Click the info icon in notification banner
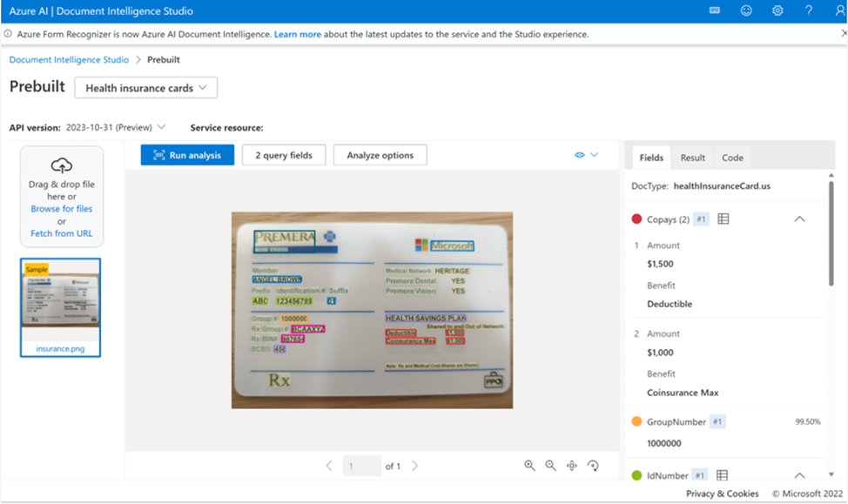Viewport: 848px width, 504px height. tap(8, 34)
